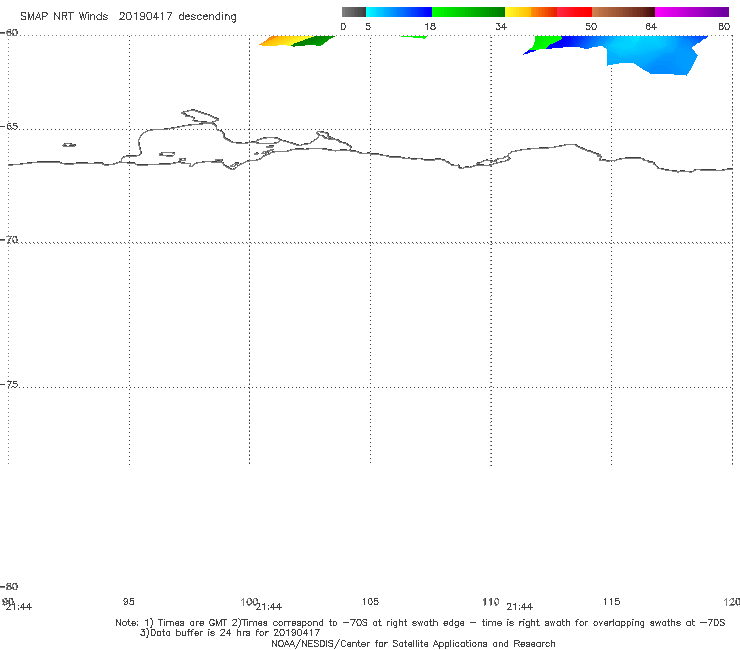This screenshot has width=740, height=650.
Task: Click the cyan-blue segment of the color bar
Action: [x=399, y=12]
